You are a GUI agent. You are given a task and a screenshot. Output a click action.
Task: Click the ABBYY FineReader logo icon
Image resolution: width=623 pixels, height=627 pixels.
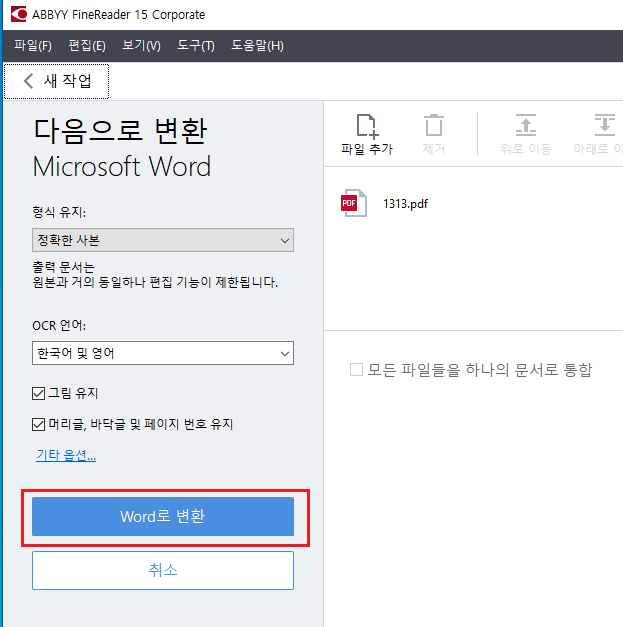(x=18, y=14)
